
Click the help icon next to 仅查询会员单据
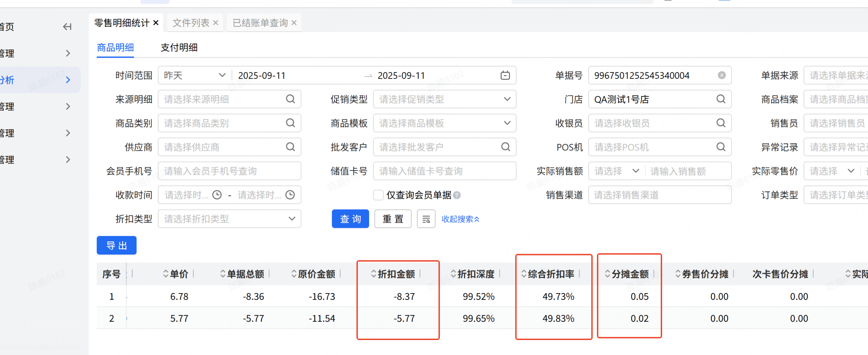pyautogui.click(x=457, y=195)
